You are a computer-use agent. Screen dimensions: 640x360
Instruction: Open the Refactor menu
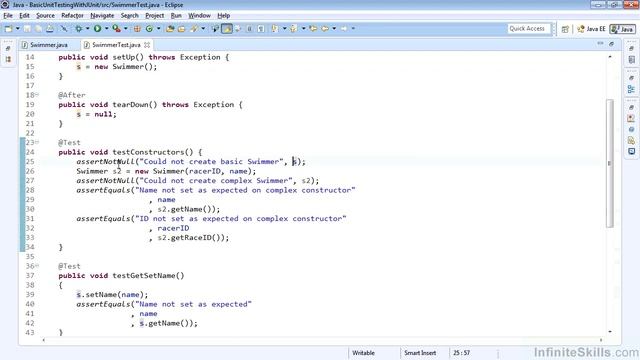[x=72, y=16]
